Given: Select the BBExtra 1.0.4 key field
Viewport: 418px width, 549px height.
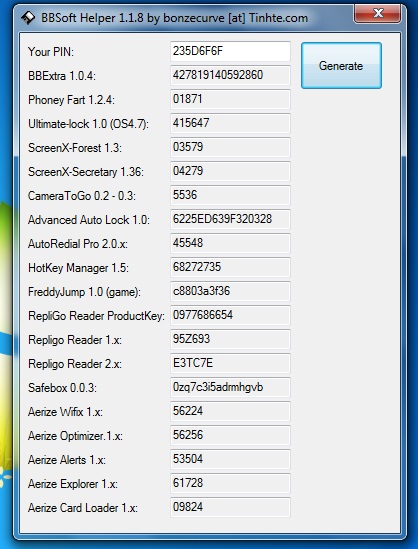Looking at the screenshot, I should coord(230,75).
